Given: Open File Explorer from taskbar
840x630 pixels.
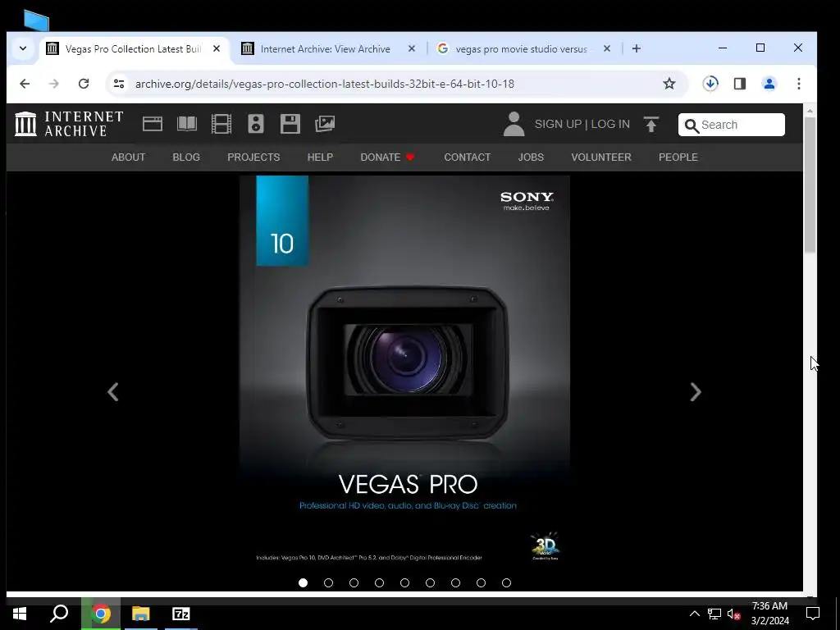Looking at the screenshot, I should (141, 614).
